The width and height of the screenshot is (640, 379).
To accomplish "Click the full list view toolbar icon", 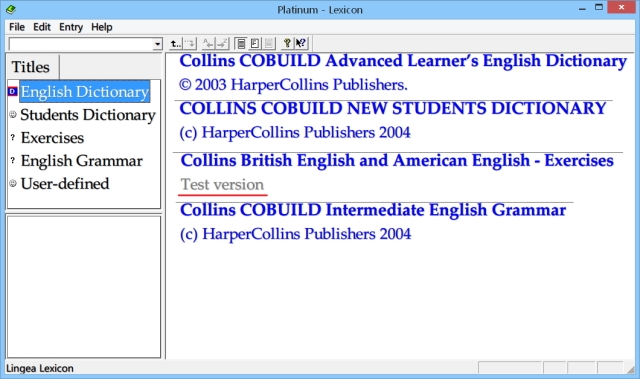I will 241,43.
